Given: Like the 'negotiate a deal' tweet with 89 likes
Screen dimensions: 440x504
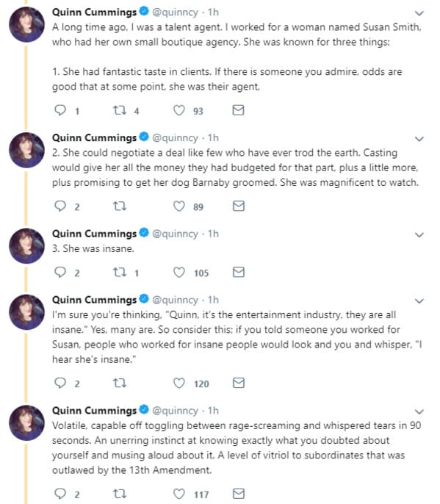Looking at the screenshot, I should coord(179,206).
